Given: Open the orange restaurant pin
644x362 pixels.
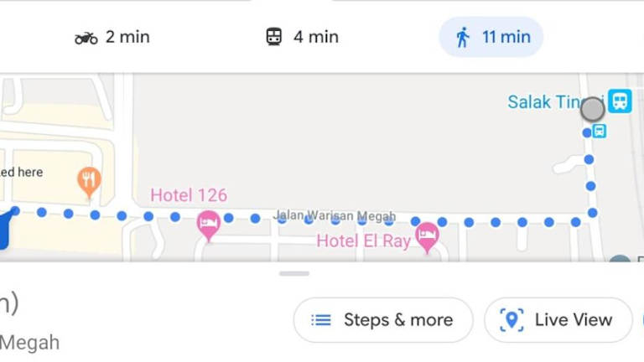Looking at the screenshot, I should (89, 179).
